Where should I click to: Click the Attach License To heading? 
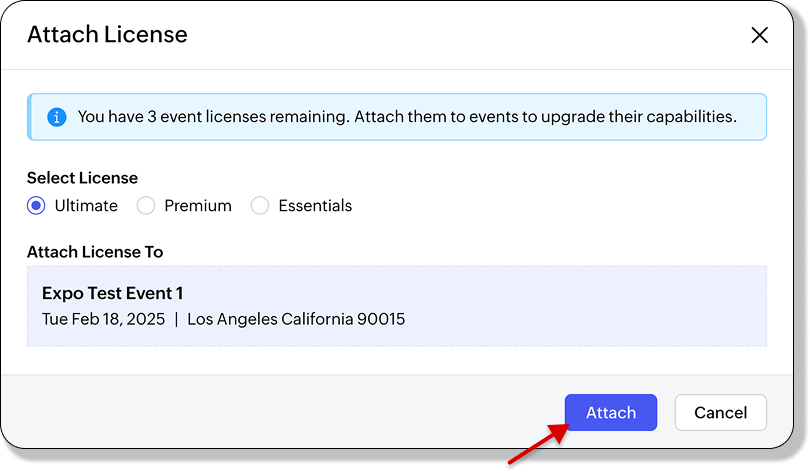pos(95,252)
